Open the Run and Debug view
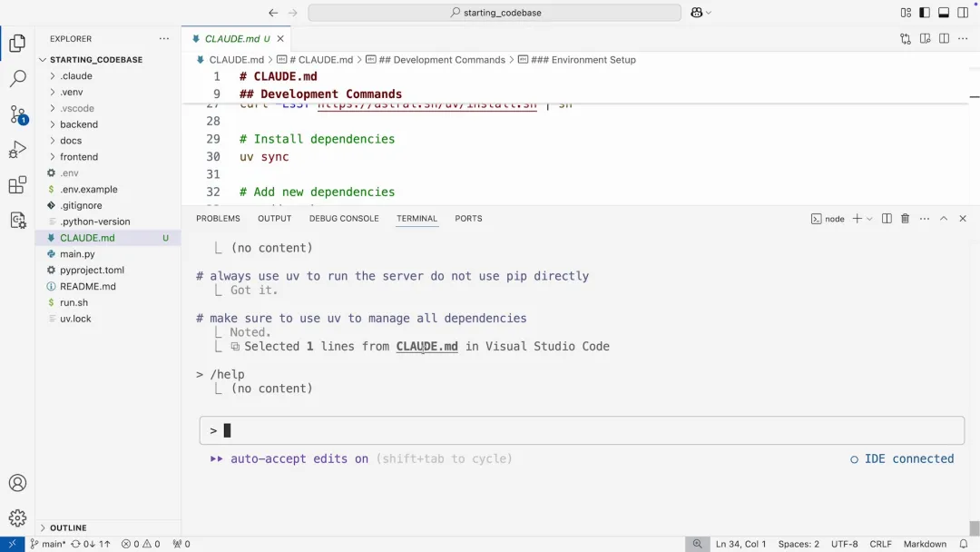 point(17,150)
